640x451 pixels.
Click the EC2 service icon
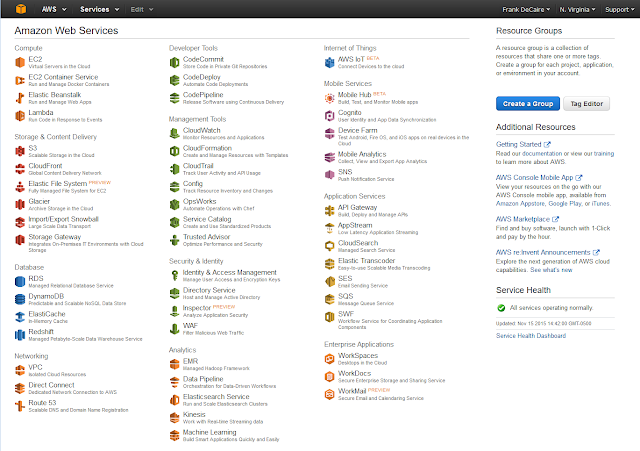pos(20,62)
